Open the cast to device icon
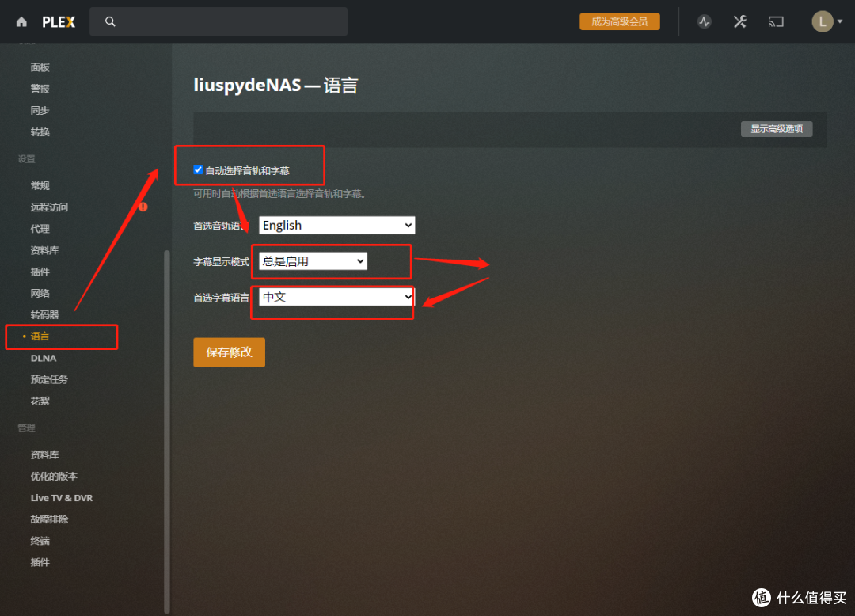 coord(776,22)
